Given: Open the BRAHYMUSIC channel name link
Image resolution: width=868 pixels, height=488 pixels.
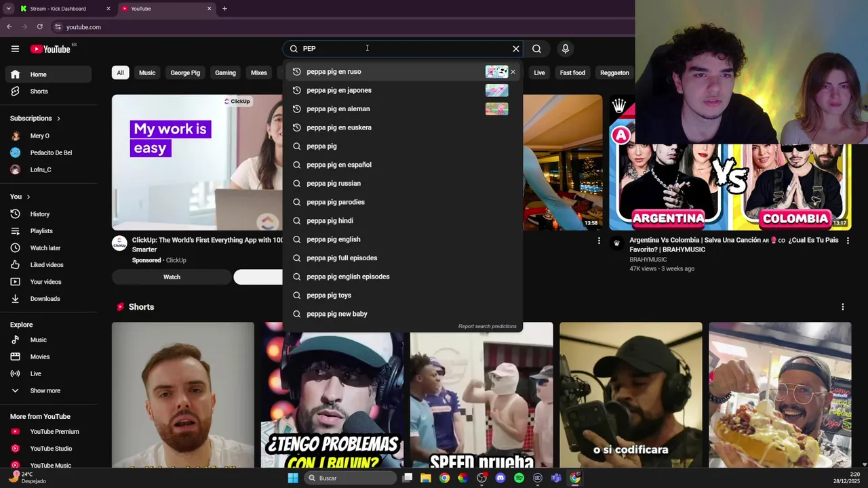Looking at the screenshot, I should coord(648,260).
